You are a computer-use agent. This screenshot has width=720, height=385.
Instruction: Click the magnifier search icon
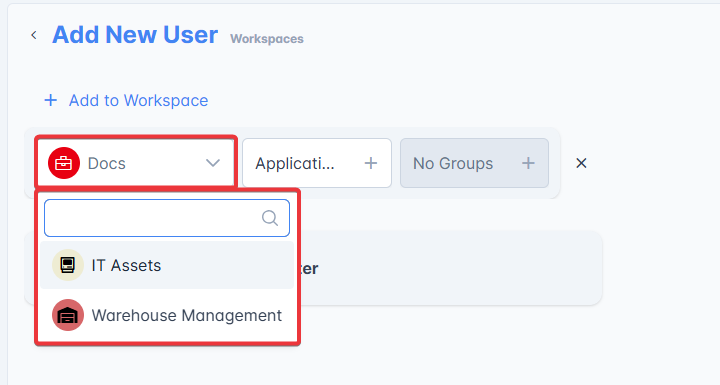click(x=270, y=218)
